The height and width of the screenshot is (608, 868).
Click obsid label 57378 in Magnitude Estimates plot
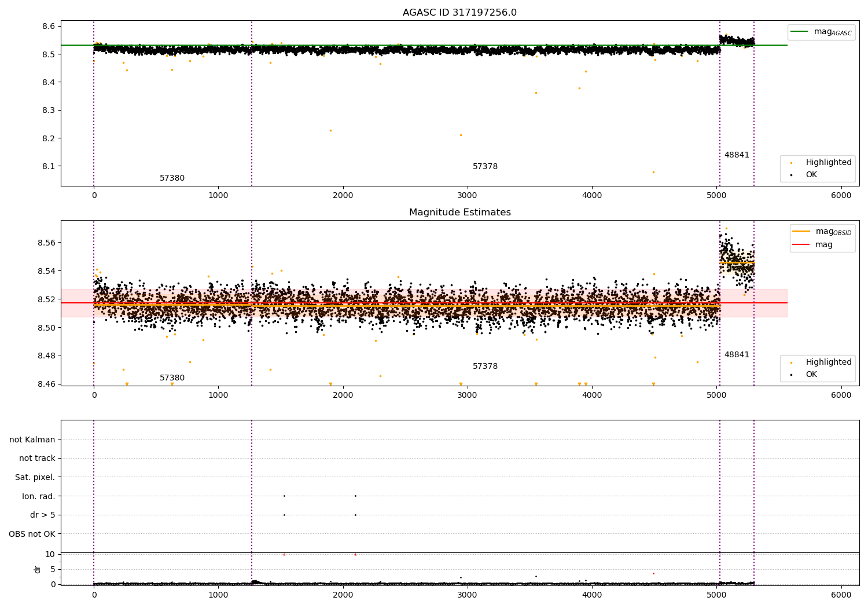(485, 367)
